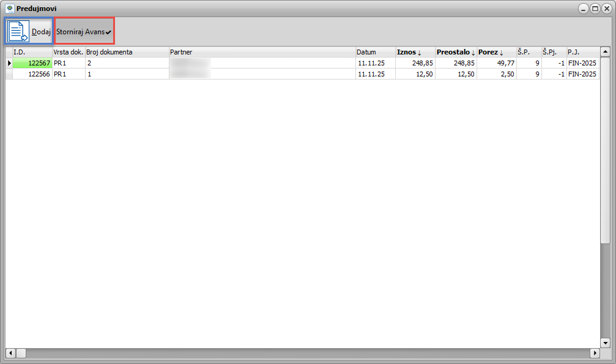Click the Predujmovi window title icon
The image size is (616, 364).
[9, 9]
